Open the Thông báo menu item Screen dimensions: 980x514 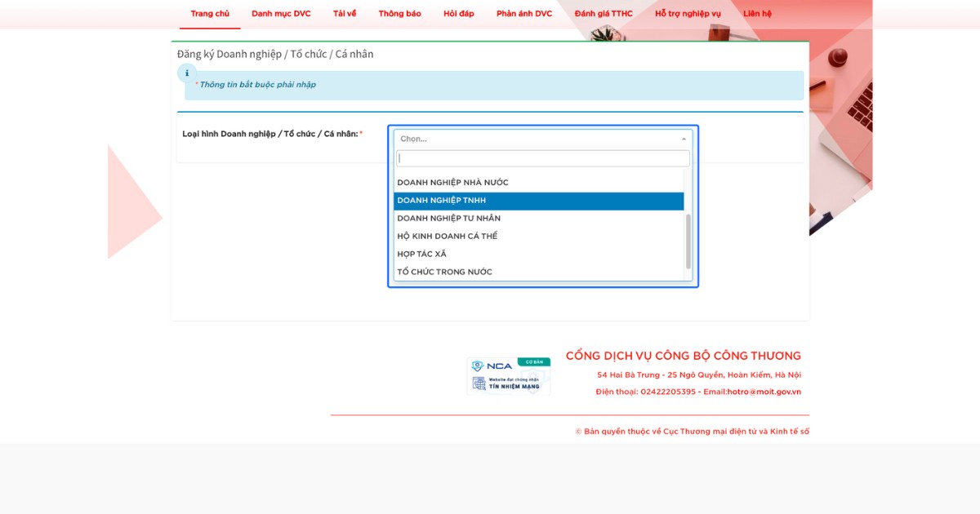pyautogui.click(x=399, y=14)
